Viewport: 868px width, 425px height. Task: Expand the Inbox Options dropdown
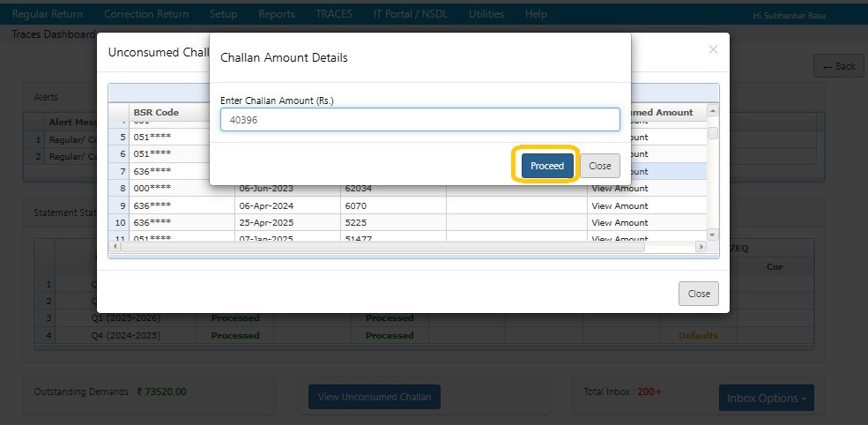click(766, 398)
